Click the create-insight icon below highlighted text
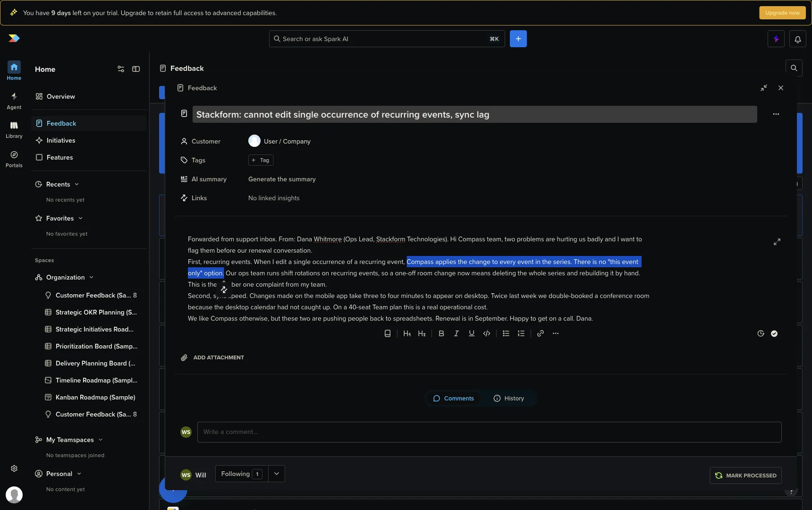The height and width of the screenshot is (510, 812). pos(224,289)
